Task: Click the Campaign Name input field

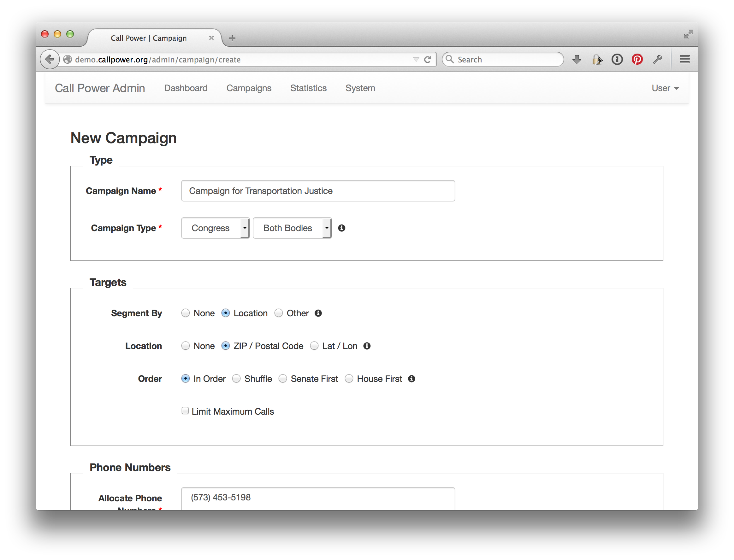Action: (x=318, y=191)
